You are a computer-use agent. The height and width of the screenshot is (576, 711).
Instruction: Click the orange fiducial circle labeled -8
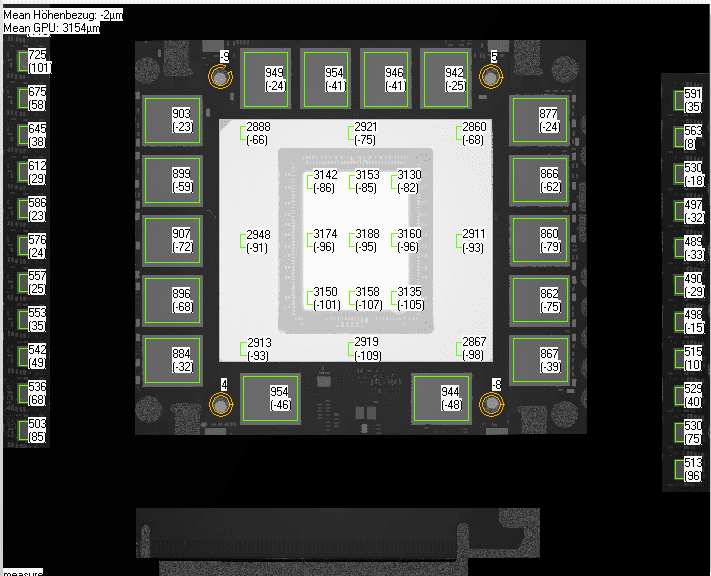tap(492, 404)
